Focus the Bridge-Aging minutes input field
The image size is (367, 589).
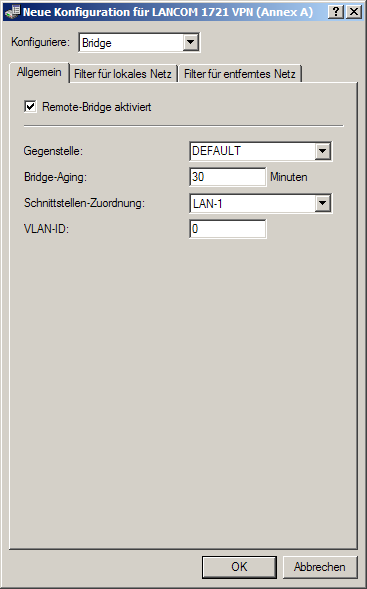point(228,177)
